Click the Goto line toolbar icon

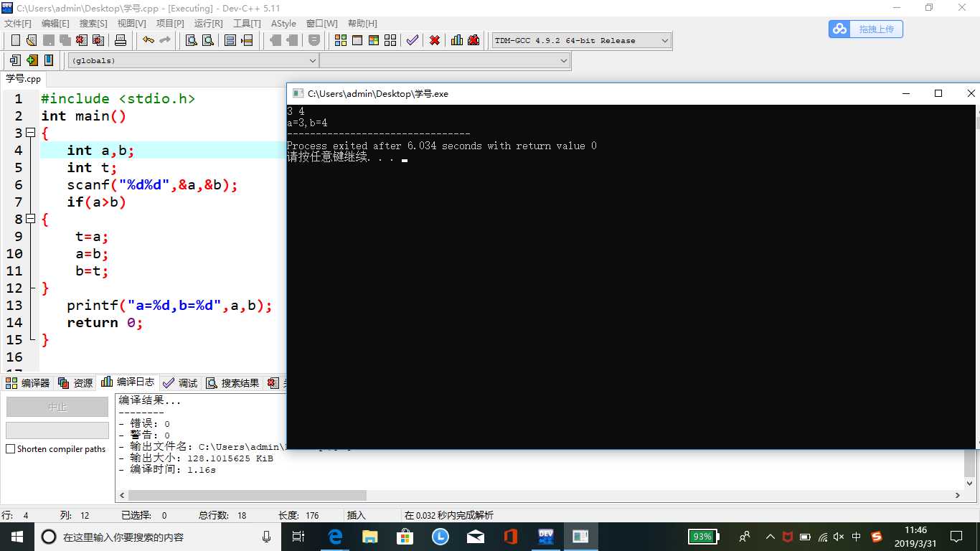click(x=248, y=40)
